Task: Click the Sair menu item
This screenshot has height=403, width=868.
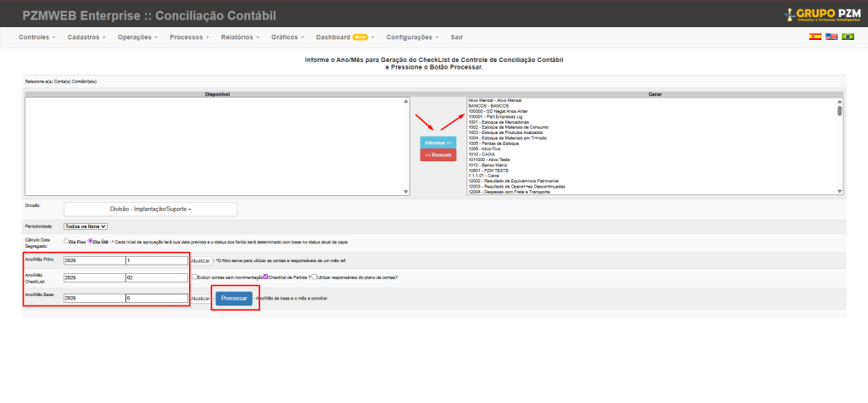Action: pyautogui.click(x=457, y=37)
